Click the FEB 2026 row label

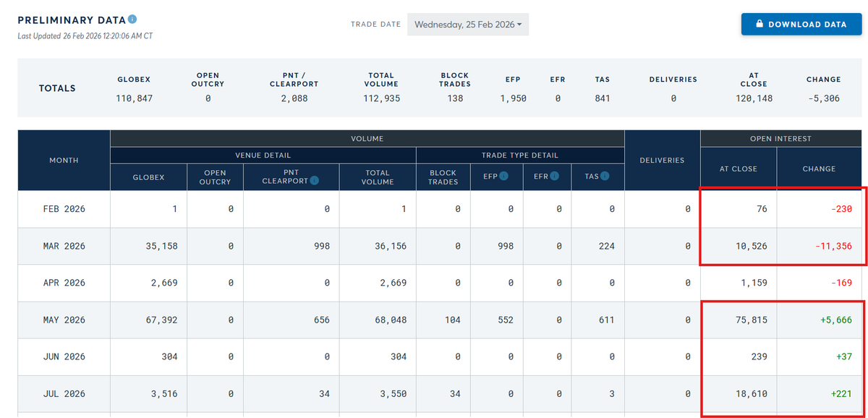click(x=64, y=210)
